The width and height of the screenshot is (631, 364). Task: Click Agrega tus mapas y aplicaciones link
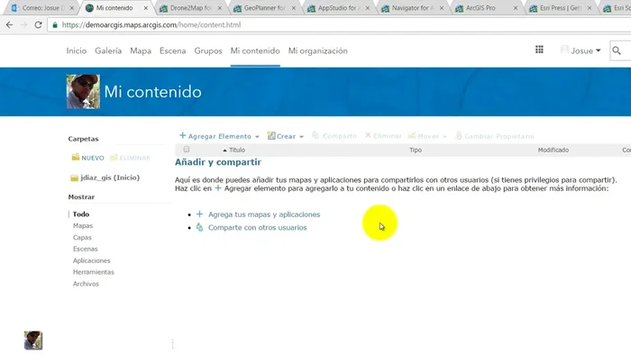[x=264, y=214]
